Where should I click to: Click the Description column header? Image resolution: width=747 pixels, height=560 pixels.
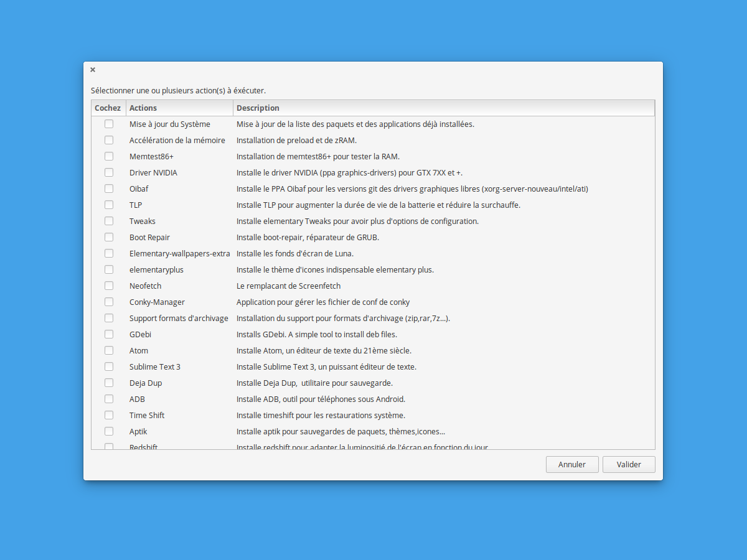pos(444,108)
